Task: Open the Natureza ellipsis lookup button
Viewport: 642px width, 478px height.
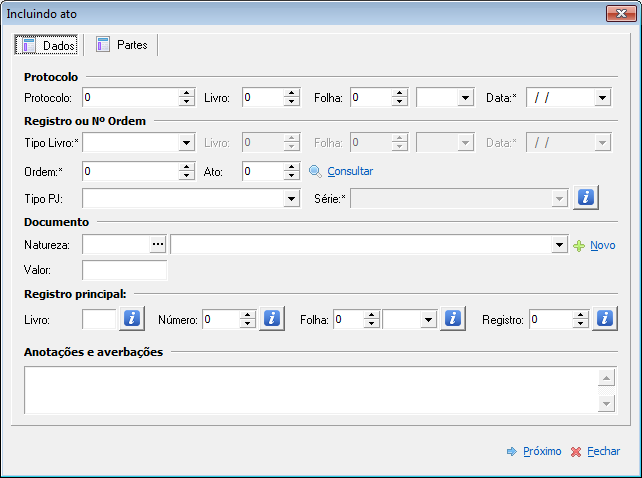Action: click(158, 245)
